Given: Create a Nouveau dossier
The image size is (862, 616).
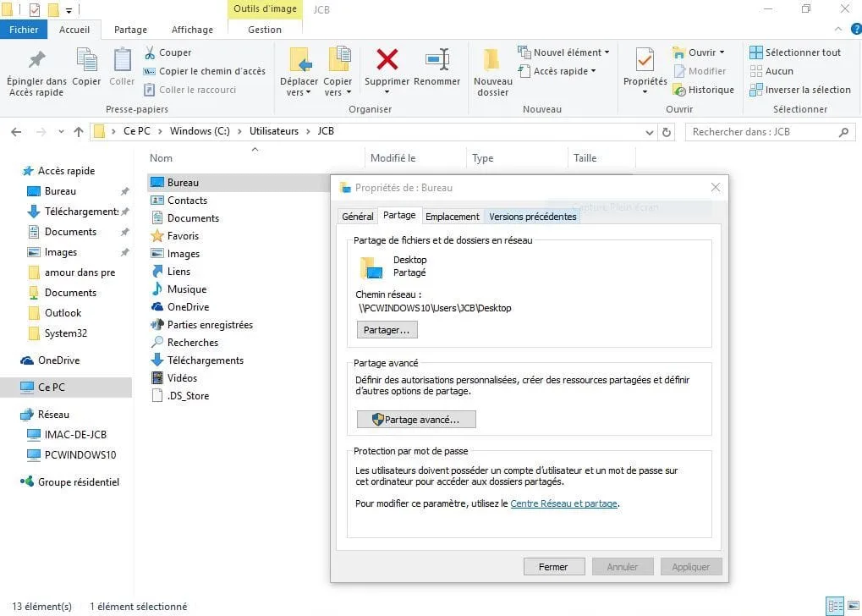Looking at the screenshot, I should (x=492, y=71).
